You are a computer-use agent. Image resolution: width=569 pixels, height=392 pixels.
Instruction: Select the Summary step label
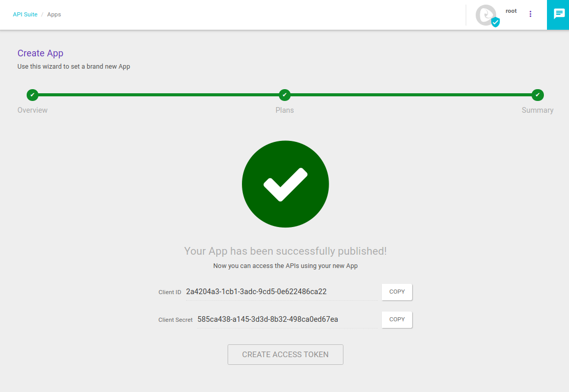[x=537, y=110]
